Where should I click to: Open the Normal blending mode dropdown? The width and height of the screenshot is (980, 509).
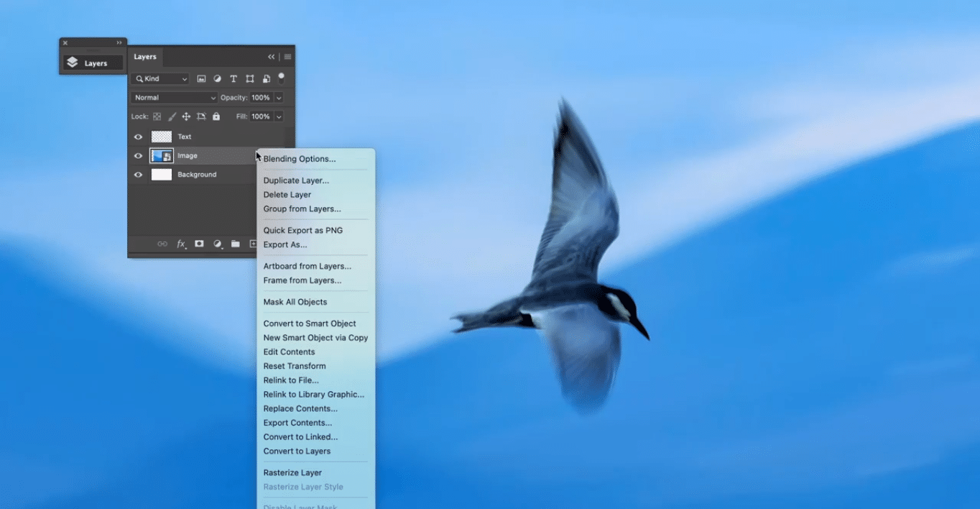click(x=175, y=98)
